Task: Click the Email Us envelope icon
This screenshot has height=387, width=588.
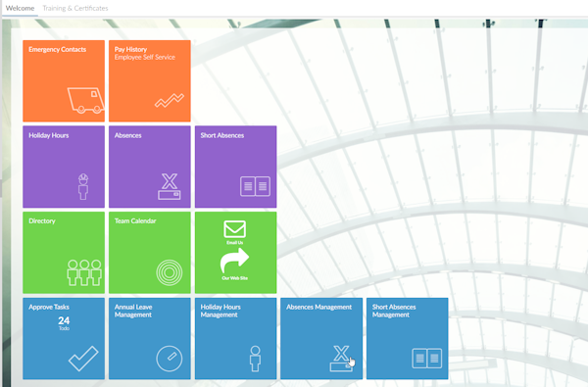Action: point(235,229)
